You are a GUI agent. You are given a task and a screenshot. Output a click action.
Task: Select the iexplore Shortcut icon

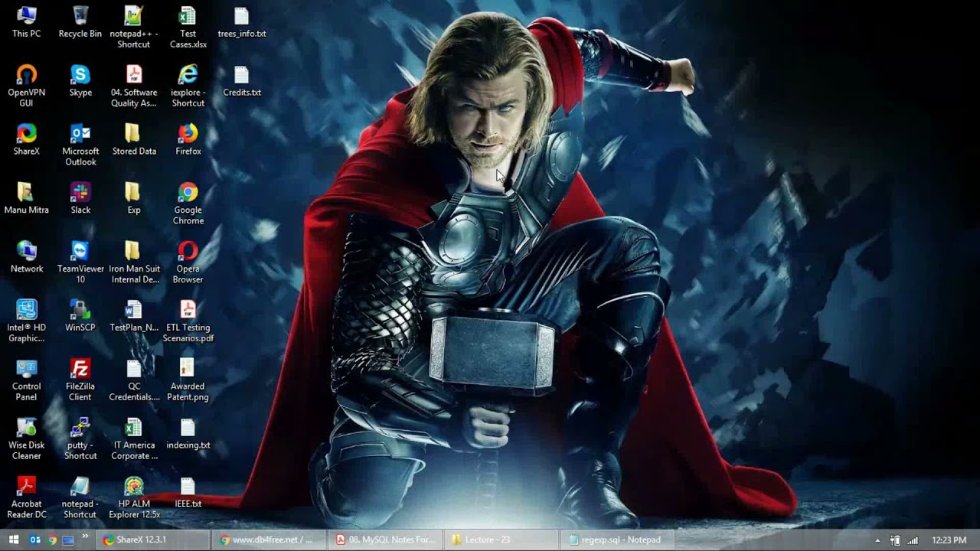[188, 86]
